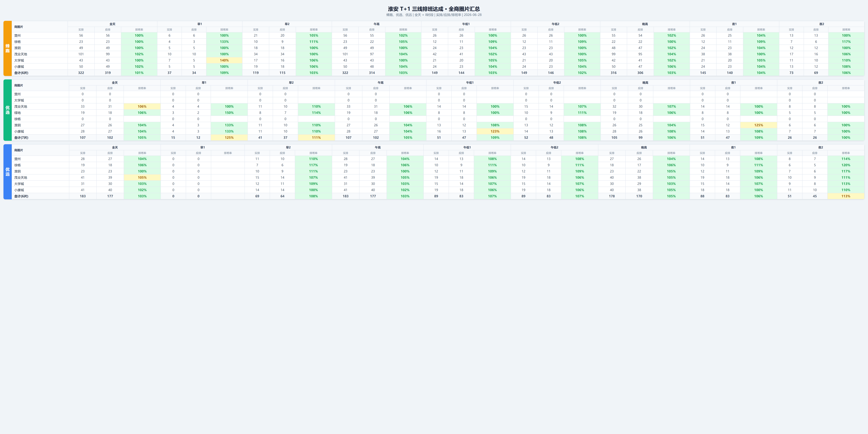Click the 117% cell in 蜂跑 徐杨 row
Screen dimensions: 868x434
coord(846,42)
